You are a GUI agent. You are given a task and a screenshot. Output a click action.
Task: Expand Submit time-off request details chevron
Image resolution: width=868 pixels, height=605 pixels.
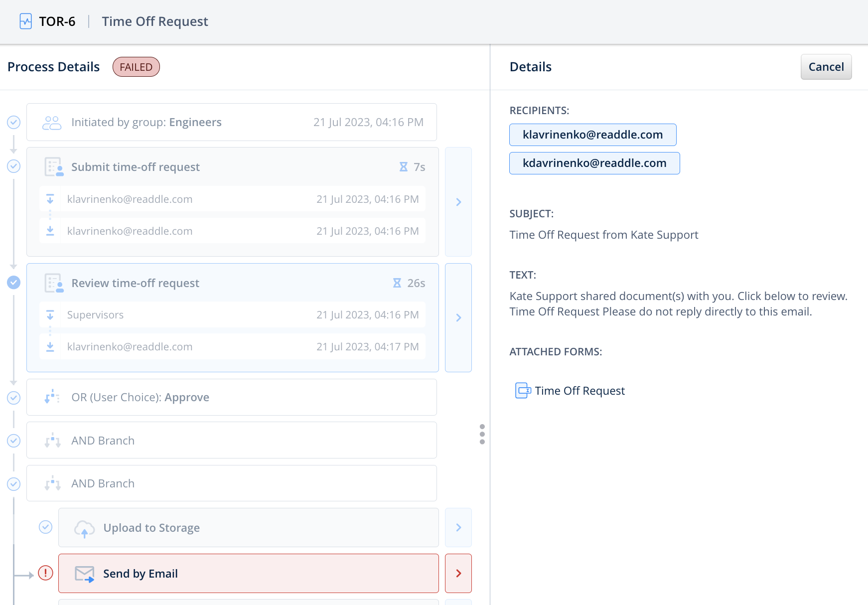click(x=458, y=202)
